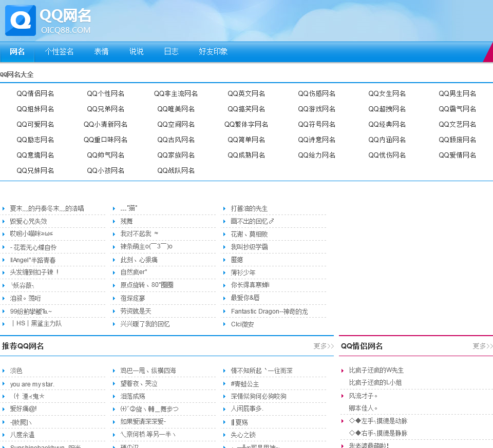Image resolution: width=493 pixels, height=448 pixels.
Task: Click recommended name 淡色
Action: pyautogui.click(x=16, y=371)
